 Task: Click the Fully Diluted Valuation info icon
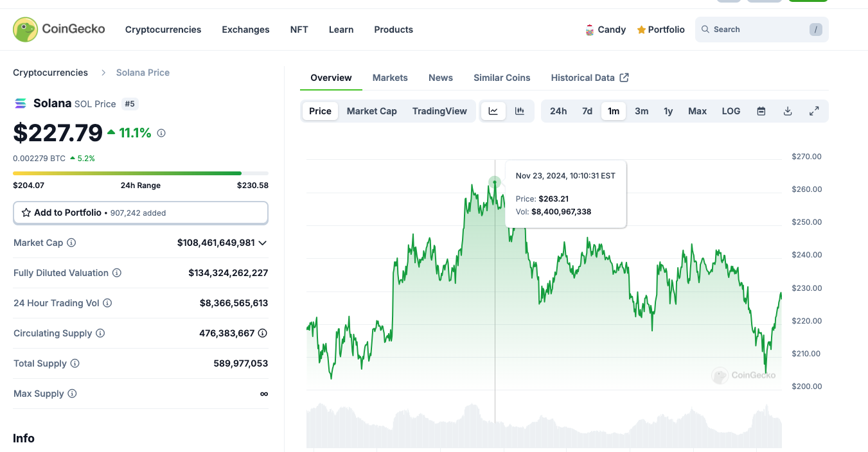click(117, 273)
